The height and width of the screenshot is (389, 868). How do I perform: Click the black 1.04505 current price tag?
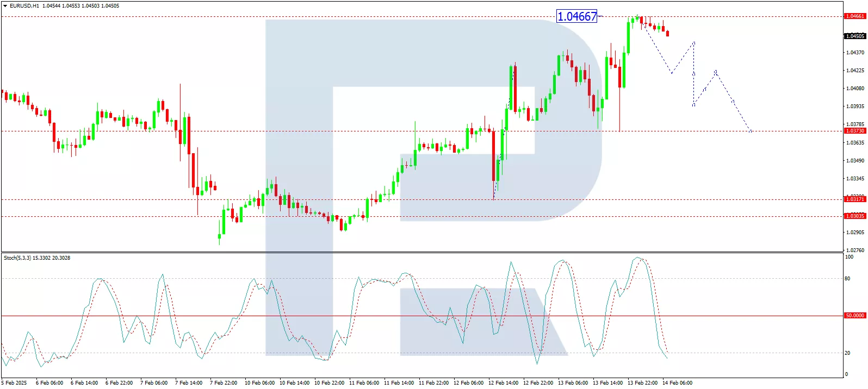click(x=854, y=36)
